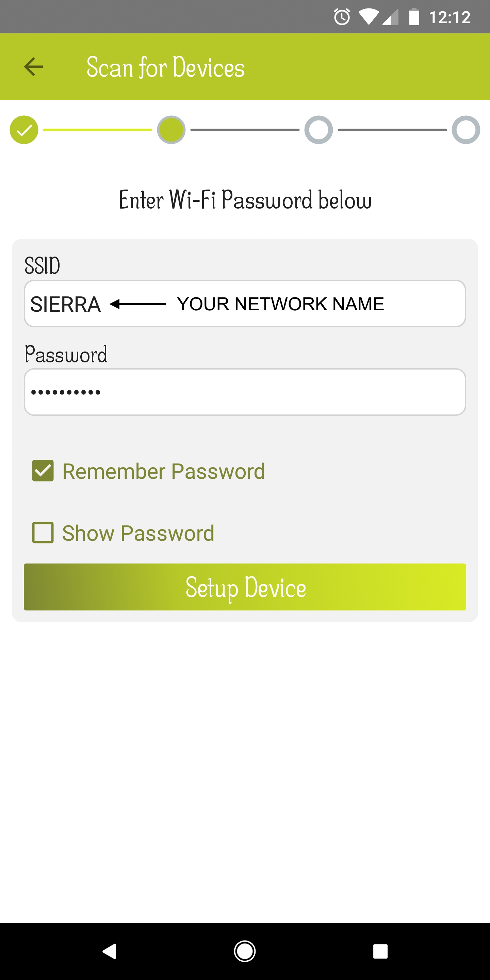Screen dimensions: 490x980
Task: Uncheck the Remember Password checkbox
Action: [x=43, y=471]
